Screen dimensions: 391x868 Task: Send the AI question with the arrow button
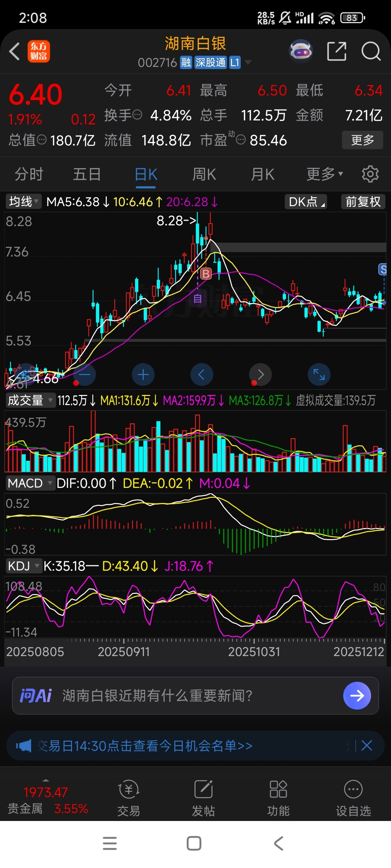coord(357,695)
